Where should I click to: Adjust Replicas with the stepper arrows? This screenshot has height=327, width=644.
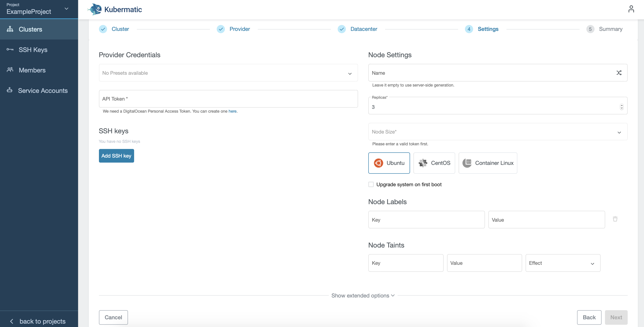click(622, 107)
